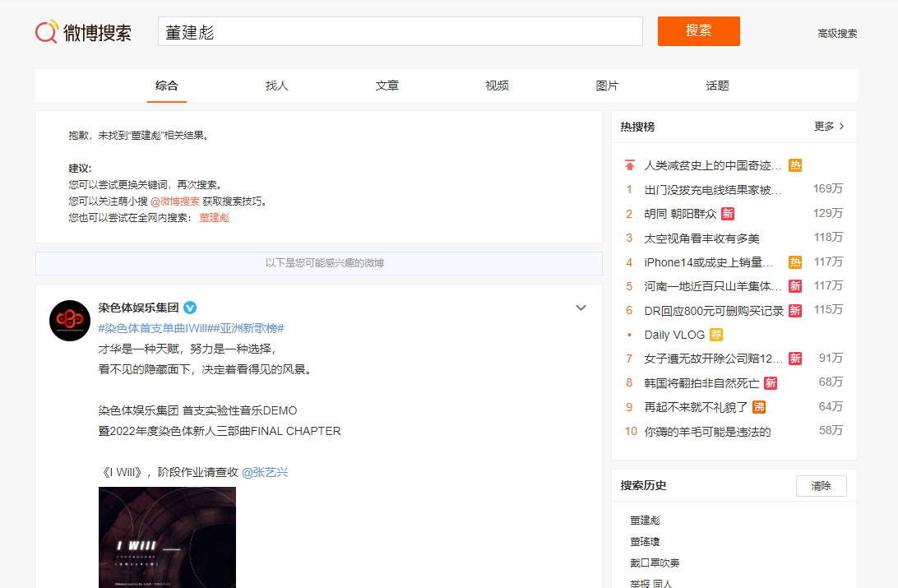Click the 荐 badge beside Daily VLOG

click(716, 335)
